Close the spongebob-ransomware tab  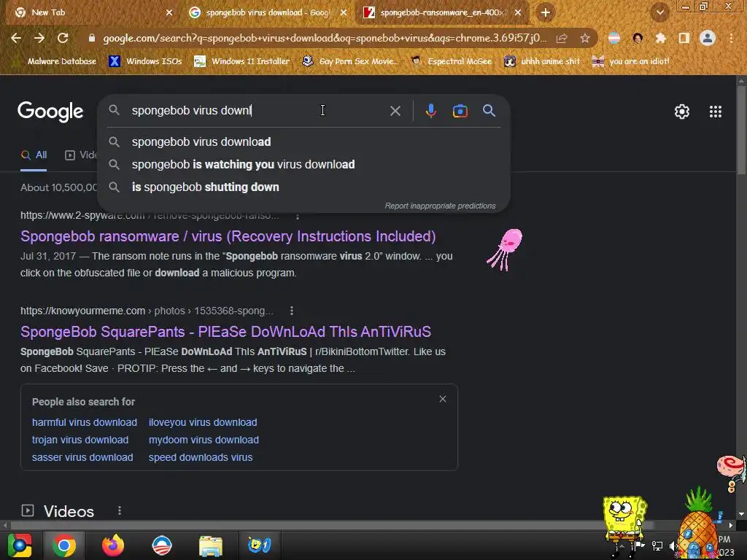pos(518,12)
